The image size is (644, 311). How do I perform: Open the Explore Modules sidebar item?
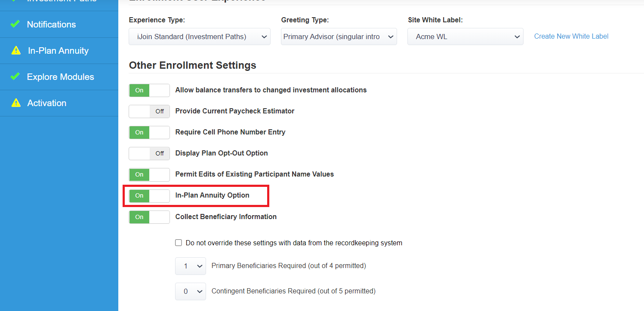click(x=59, y=77)
